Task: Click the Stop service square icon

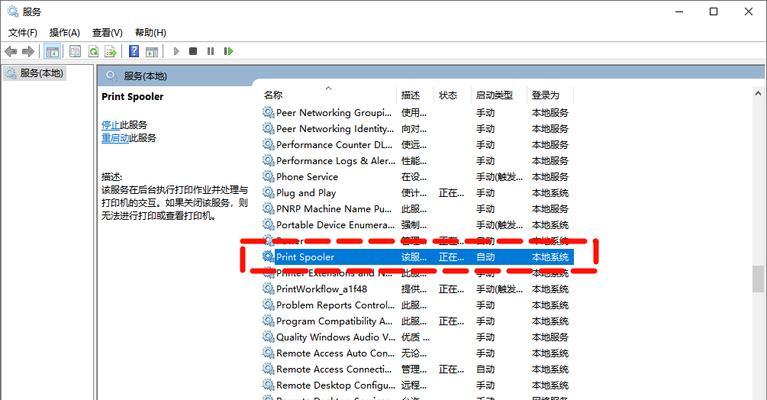Action: click(193, 51)
